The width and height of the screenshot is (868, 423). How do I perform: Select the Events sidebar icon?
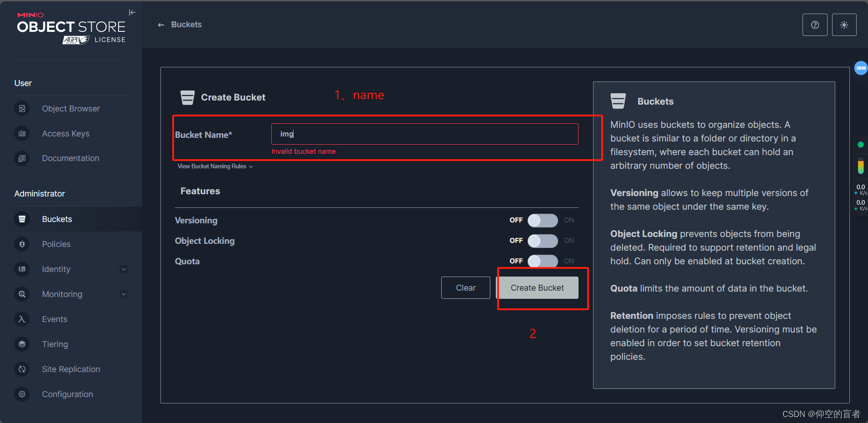click(x=22, y=319)
